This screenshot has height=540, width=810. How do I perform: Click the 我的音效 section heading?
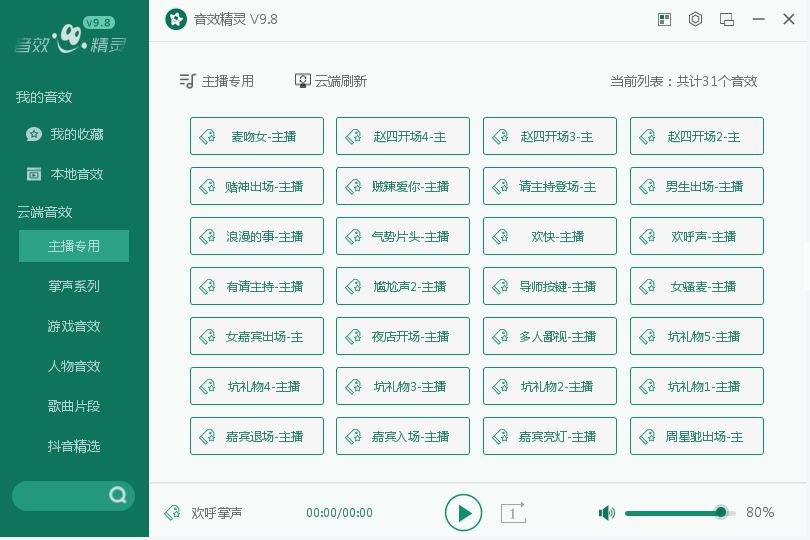pyautogui.click(x=44, y=97)
